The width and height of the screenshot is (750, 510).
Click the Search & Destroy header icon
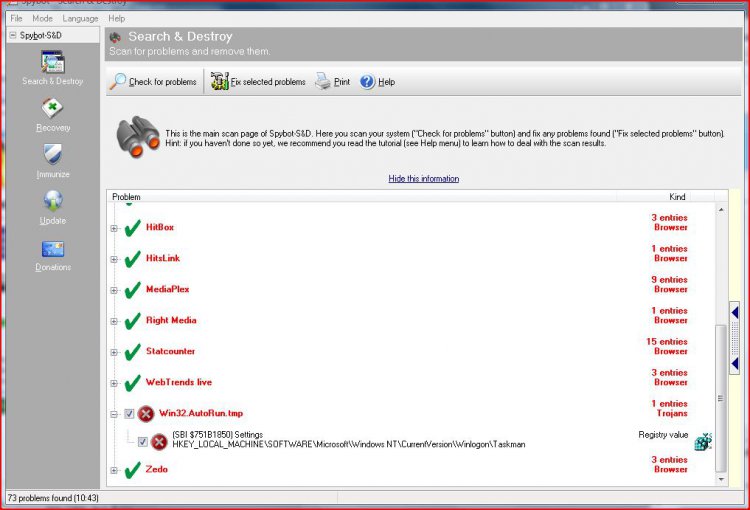click(115, 37)
